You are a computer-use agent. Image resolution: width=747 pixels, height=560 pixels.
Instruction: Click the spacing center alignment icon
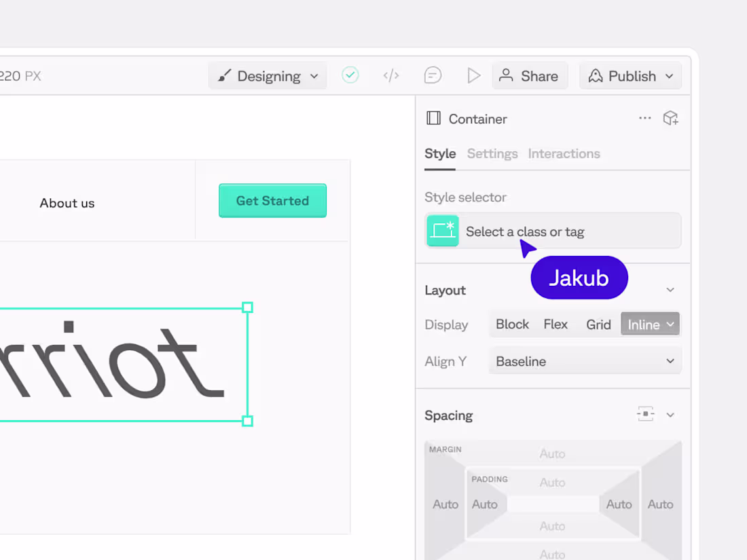point(646,414)
